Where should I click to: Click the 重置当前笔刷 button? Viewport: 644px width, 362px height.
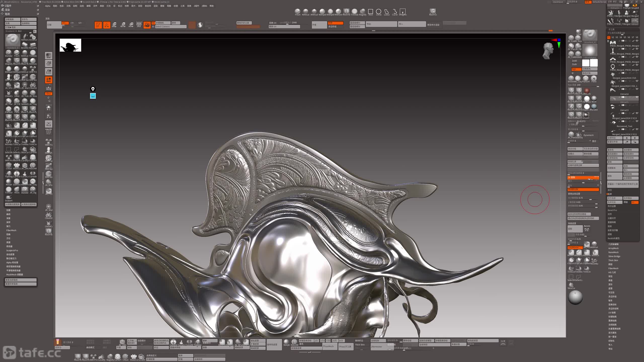click(x=21, y=280)
